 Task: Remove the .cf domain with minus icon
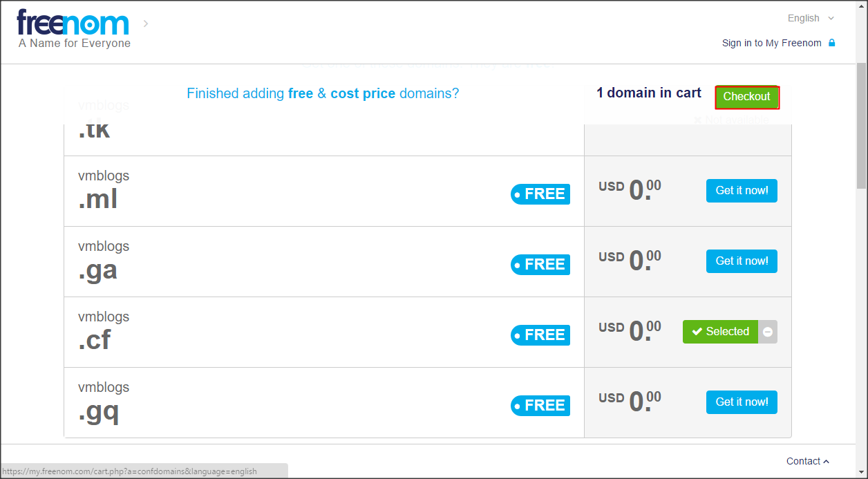pyautogui.click(x=768, y=332)
